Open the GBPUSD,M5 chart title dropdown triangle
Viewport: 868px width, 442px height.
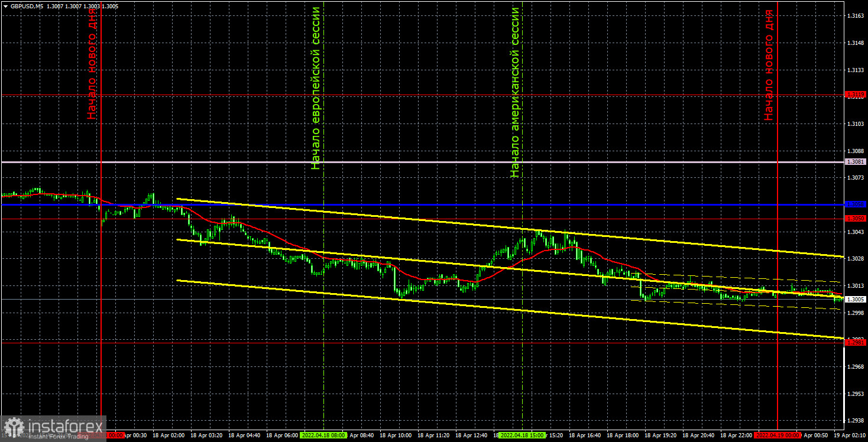tap(5, 5)
